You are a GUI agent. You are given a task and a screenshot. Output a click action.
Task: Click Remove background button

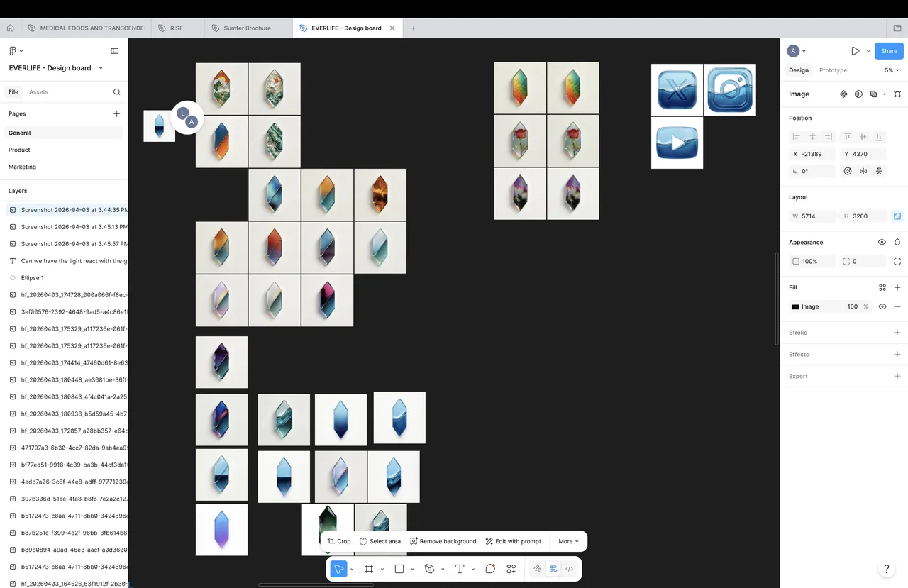click(443, 541)
